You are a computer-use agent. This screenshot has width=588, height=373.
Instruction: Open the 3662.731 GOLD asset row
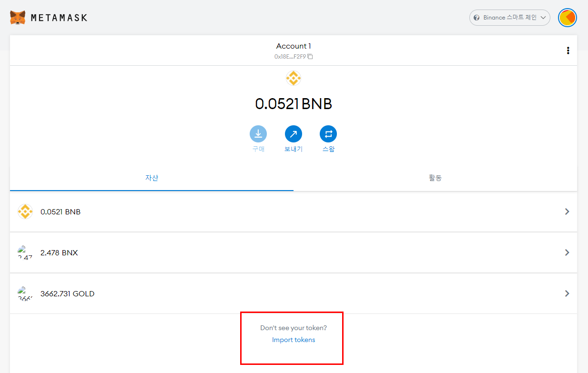coord(294,293)
